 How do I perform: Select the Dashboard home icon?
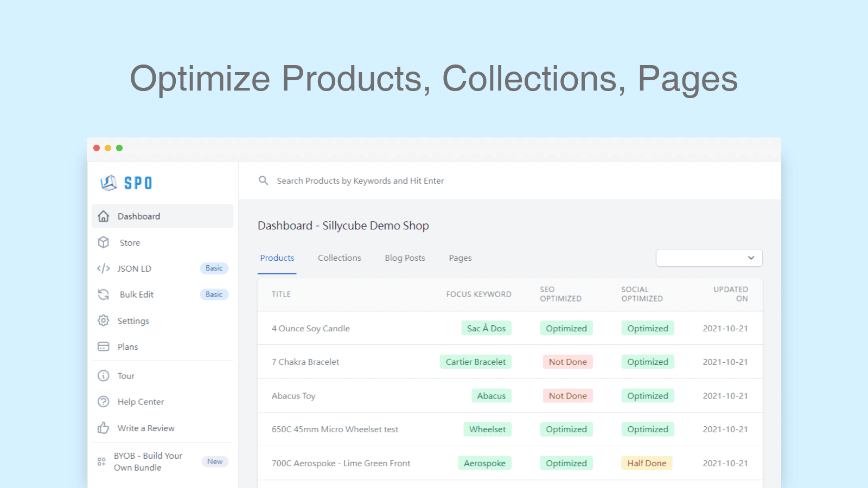[x=104, y=216]
